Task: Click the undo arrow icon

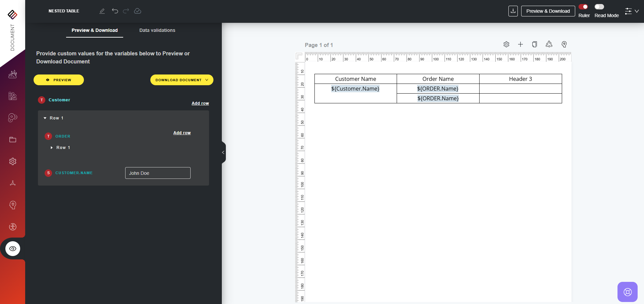Action: click(115, 11)
